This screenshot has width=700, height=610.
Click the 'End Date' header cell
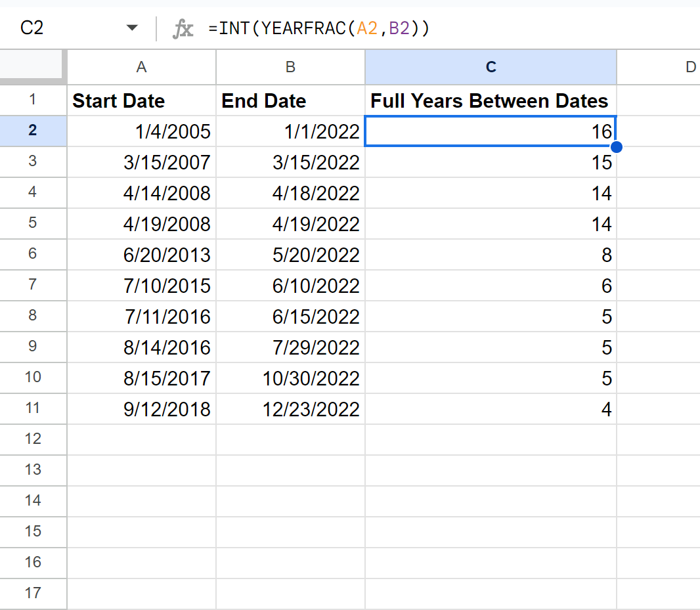pos(291,100)
